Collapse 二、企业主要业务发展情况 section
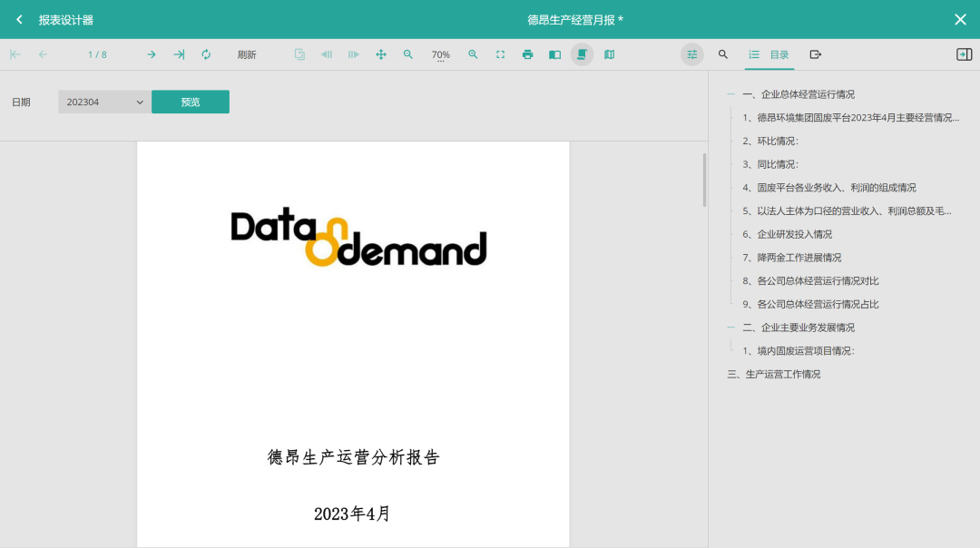This screenshot has height=548, width=980. pos(731,328)
